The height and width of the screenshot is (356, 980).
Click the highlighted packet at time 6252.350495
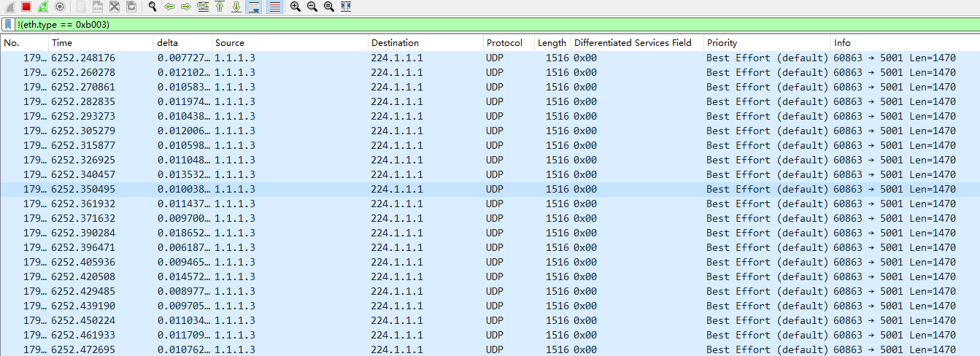(x=490, y=189)
